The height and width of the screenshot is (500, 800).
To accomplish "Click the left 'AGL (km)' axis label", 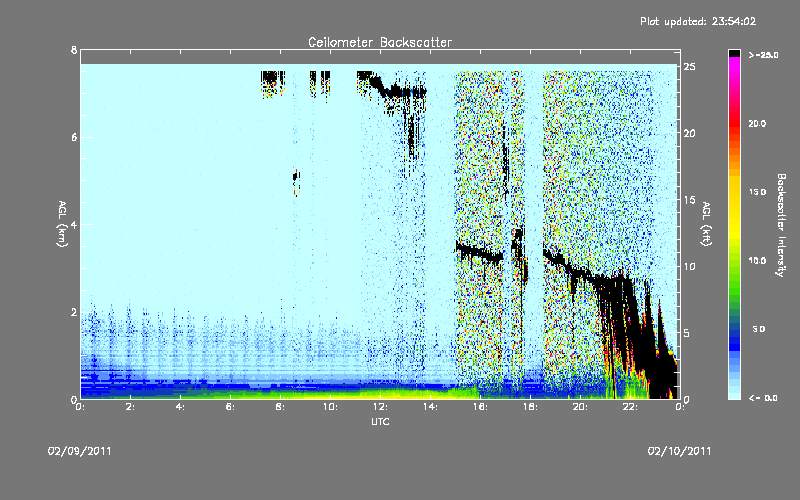I will click(x=62, y=224).
